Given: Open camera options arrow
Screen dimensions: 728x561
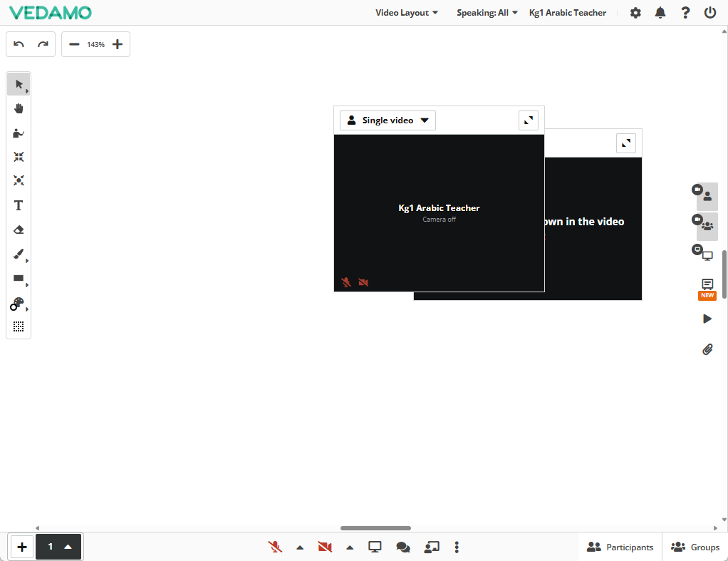Looking at the screenshot, I should (350, 547).
